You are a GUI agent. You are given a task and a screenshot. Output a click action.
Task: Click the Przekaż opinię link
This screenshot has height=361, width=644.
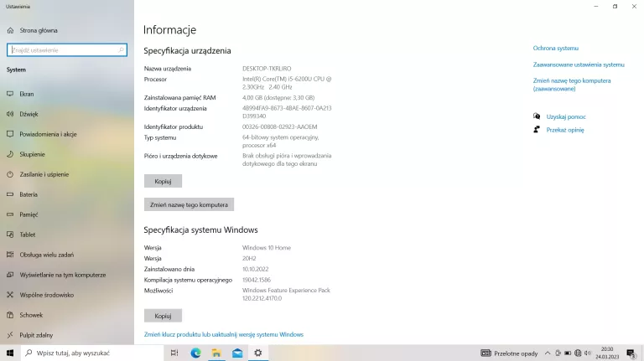pyautogui.click(x=565, y=130)
